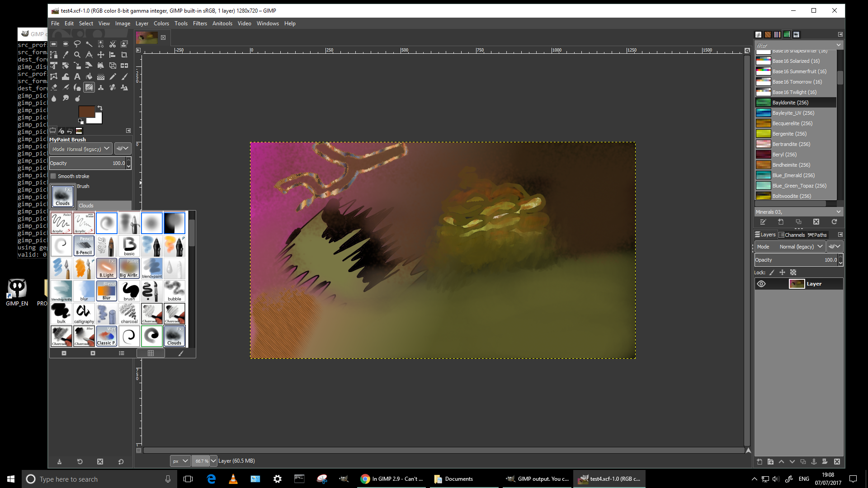Toggle lock position and size
The width and height of the screenshot is (868, 488).
point(782,272)
